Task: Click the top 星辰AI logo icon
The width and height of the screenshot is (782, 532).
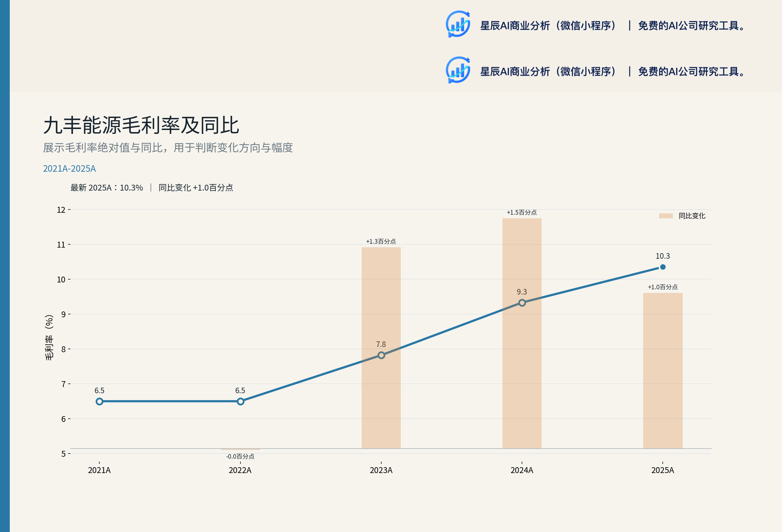Action: (458, 24)
